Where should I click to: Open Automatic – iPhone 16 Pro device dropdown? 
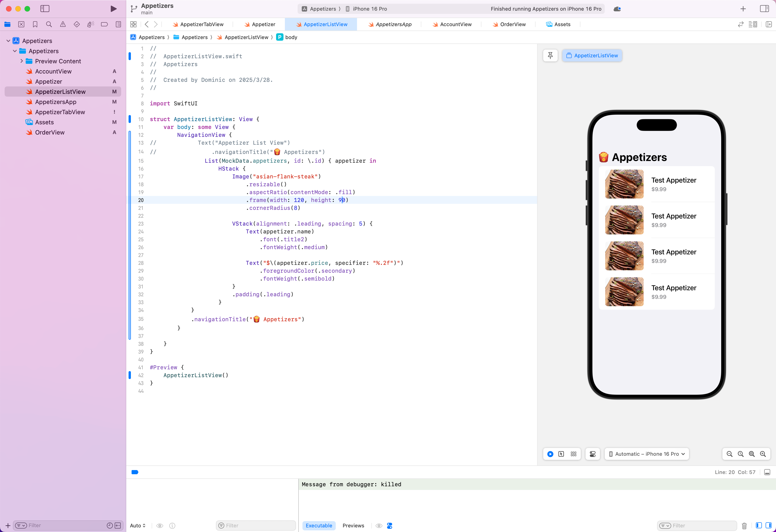(647, 454)
